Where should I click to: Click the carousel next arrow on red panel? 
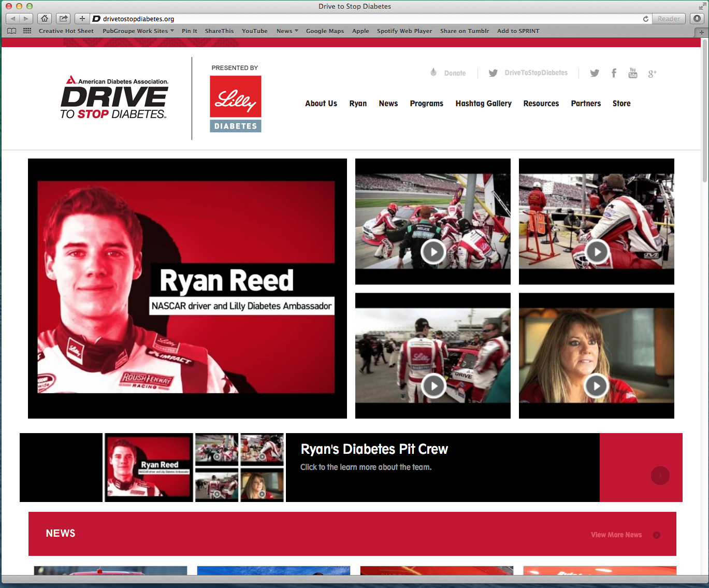pyautogui.click(x=660, y=476)
